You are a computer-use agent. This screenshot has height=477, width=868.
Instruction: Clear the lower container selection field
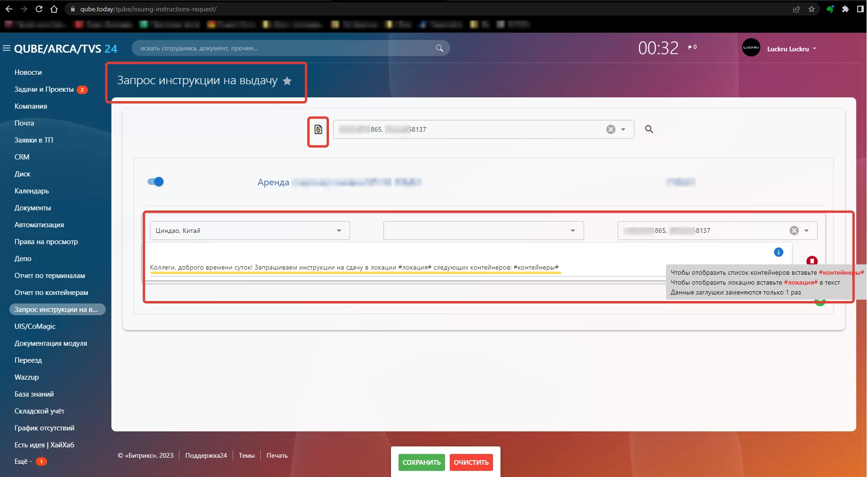[794, 231]
